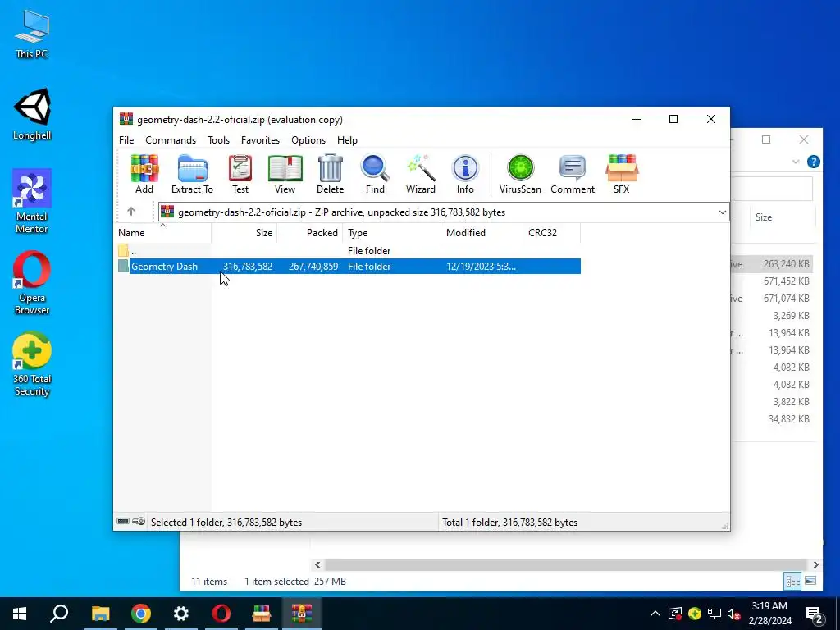Show hidden system tray icons chevron
The image size is (840, 630).
pos(655,614)
